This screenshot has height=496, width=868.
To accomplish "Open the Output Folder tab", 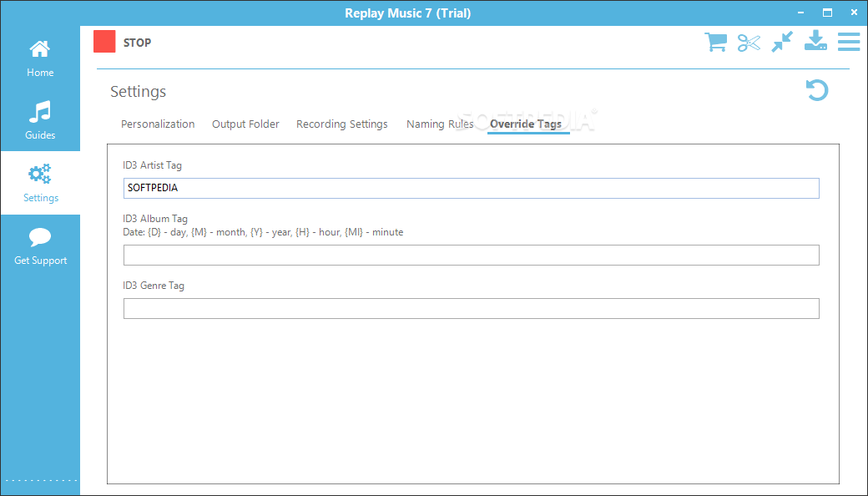I will pos(245,124).
